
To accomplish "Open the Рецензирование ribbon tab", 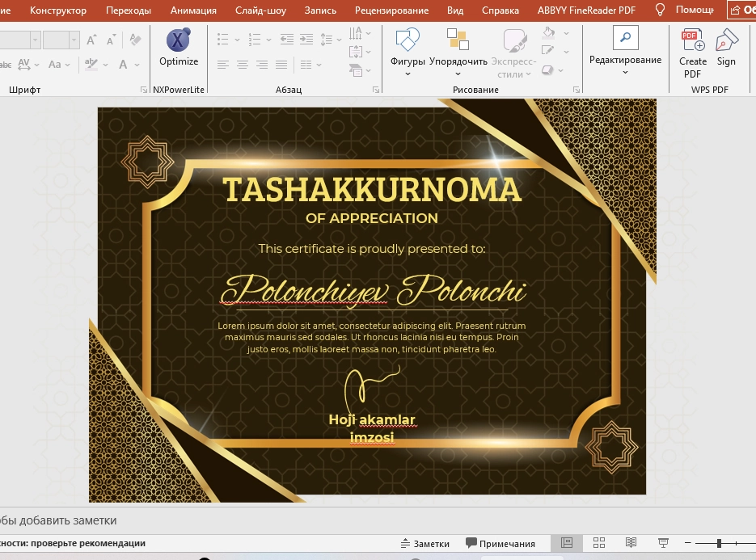I will [390, 11].
